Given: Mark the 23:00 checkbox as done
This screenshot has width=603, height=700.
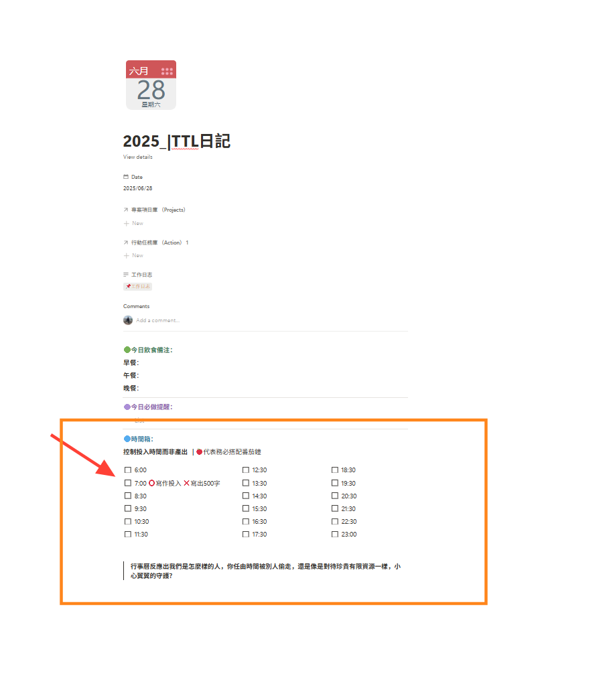Looking at the screenshot, I should (335, 535).
